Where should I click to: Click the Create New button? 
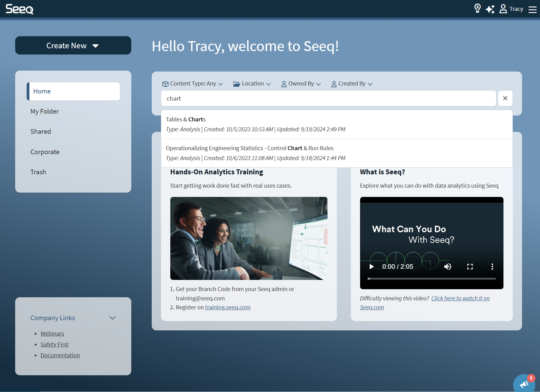click(x=73, y=46)
